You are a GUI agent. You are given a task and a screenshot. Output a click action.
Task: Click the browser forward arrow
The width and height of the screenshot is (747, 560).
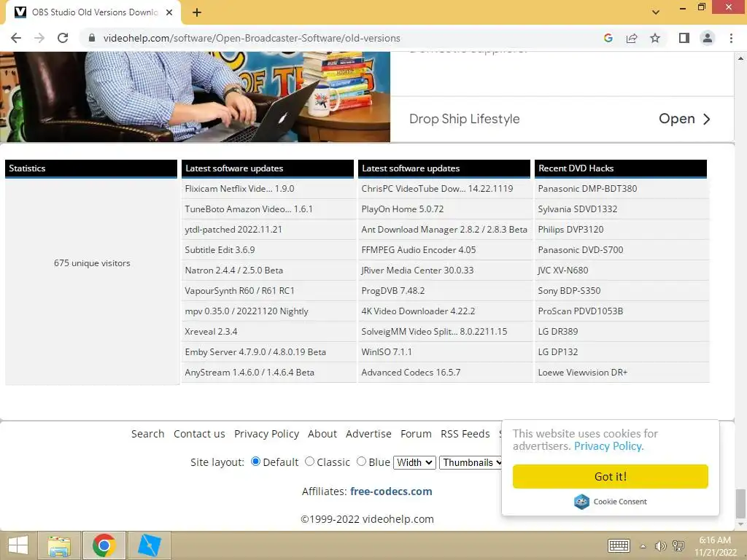coord(39,38)
